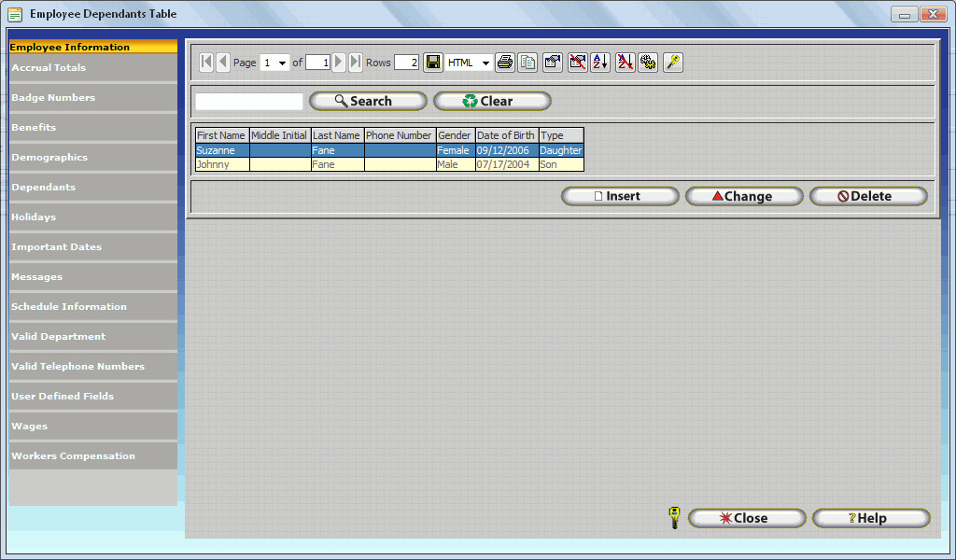Click the Insert button
This screenshot has width=956, height=560.
pyautogui.click(x=620, y=196)
